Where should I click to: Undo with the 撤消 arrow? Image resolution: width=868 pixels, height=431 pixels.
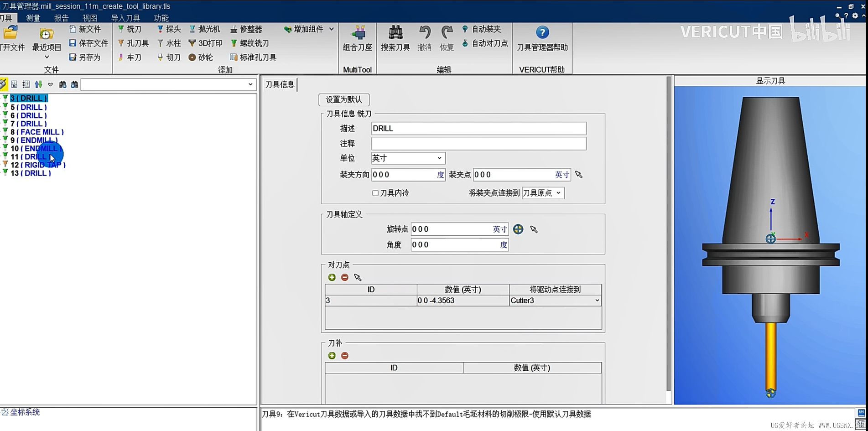(425, 38)
